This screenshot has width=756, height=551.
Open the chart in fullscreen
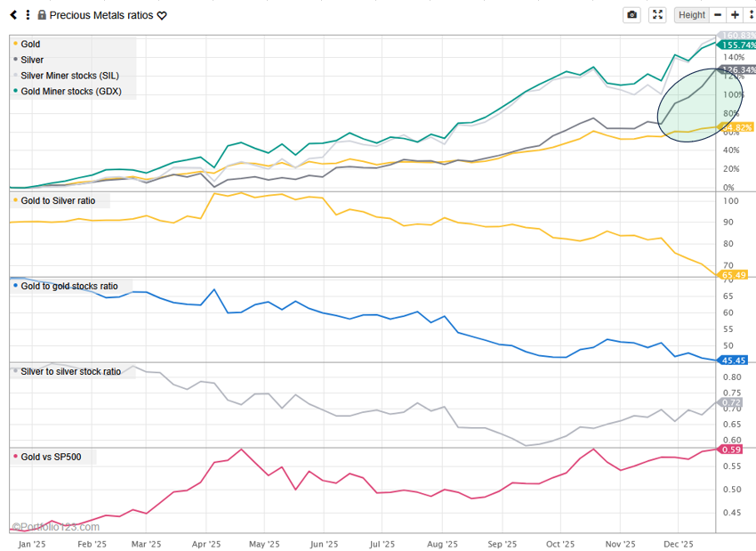click(657, 15)
